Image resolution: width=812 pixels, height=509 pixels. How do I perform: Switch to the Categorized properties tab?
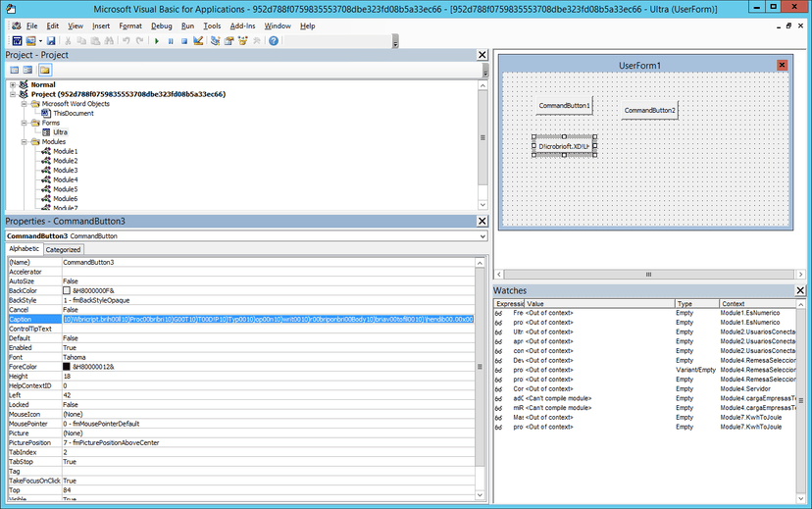(63, 249)
